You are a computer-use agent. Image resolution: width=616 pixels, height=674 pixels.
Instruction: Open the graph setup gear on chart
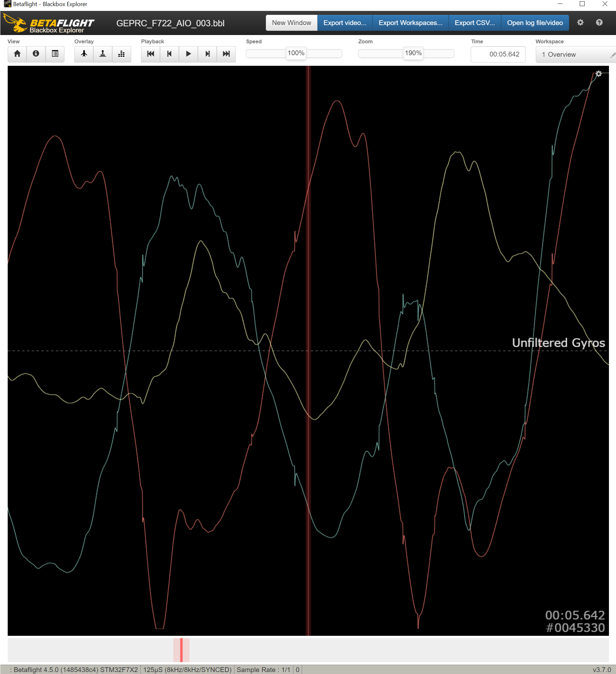pyautogui.click(x=598, y=74)
